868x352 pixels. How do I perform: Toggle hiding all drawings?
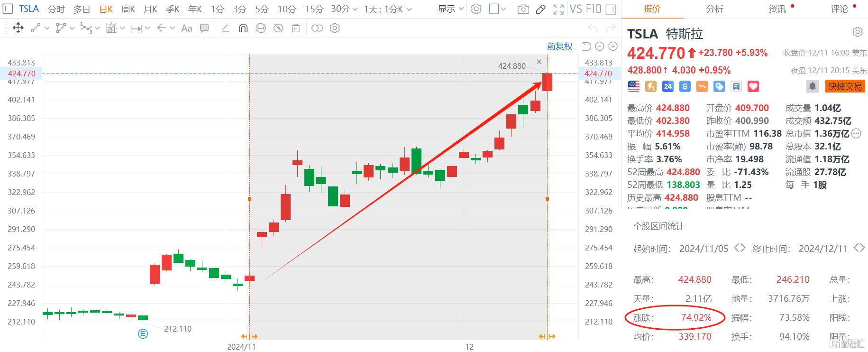pyautogui.click(x=278, y=28)
